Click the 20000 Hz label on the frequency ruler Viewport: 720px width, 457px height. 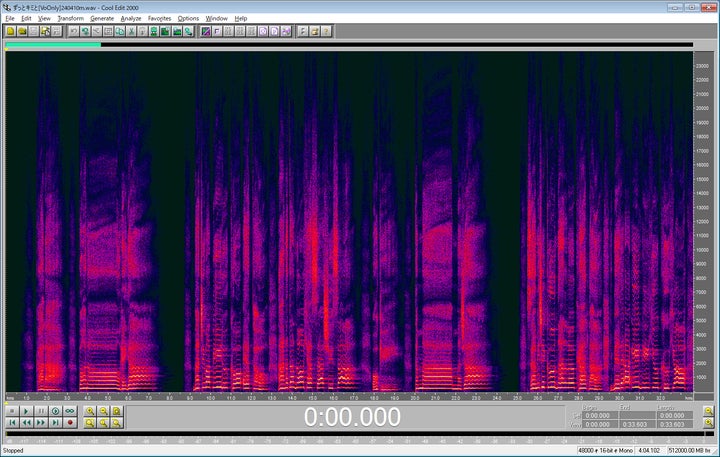pos(701,108)
